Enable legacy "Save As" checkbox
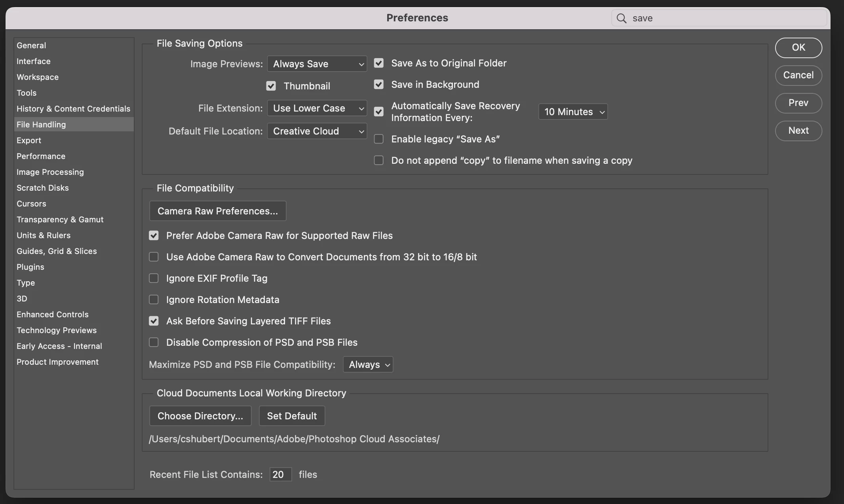The height and width of the screenshot is (504, 844). tap(379, 139)
